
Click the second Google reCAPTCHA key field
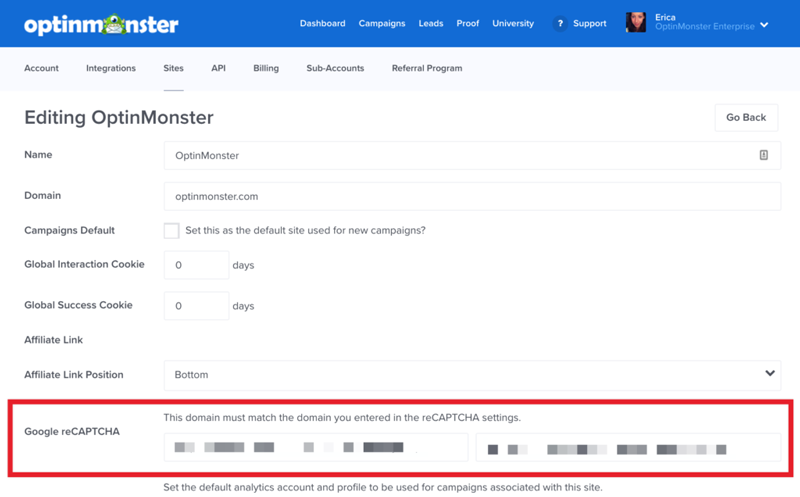coord(628,448)
